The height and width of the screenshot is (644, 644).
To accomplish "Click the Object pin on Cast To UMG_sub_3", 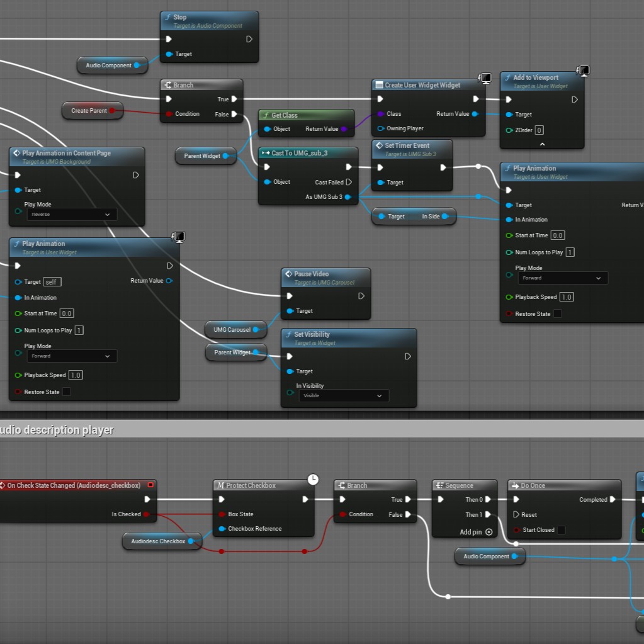I will (x=268, y=182).
